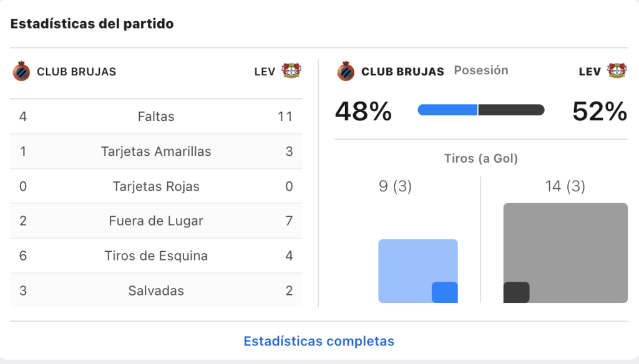Select the Faltas statistics row

[156, 117]
